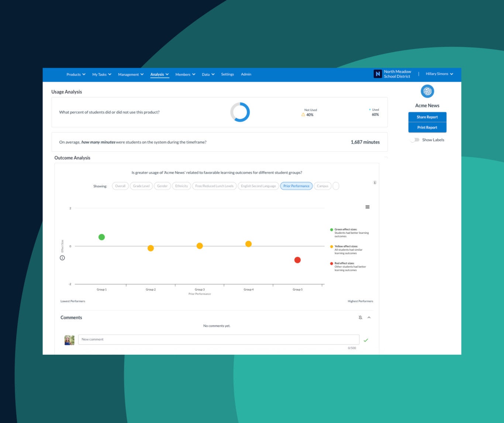The height and width of the screenshot is (423, 504).
Task: Select the Admin navigation item
Action: (x=246, y=74)
